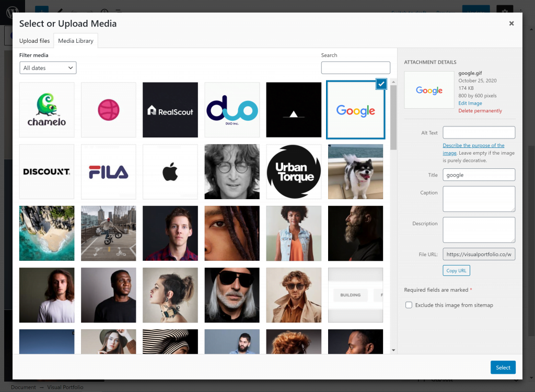Click the 174 KB file size
The height and width of the screenshot is (392, 535).
[x=466, y=88]
